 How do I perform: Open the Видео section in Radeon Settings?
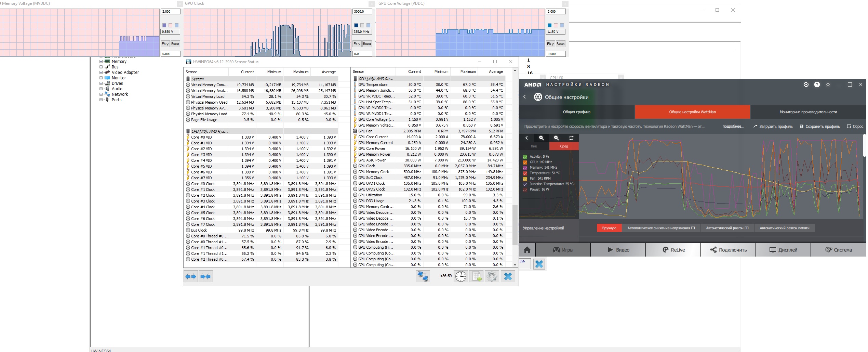618,250
